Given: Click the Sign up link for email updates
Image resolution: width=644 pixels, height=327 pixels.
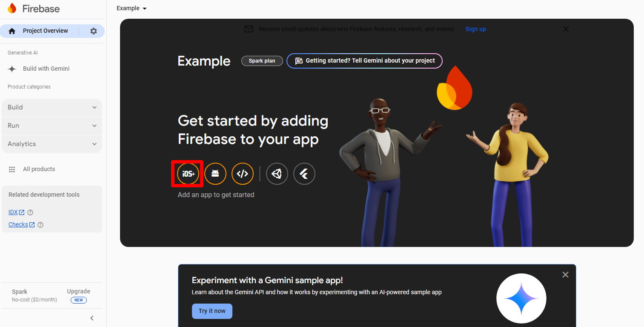Looking at the screenshot, I should coord(475,29).
